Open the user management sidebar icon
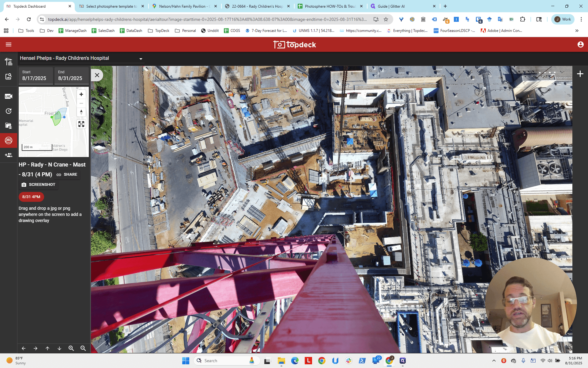This screenshot has height=368, width=588. [x=9, y=155]
